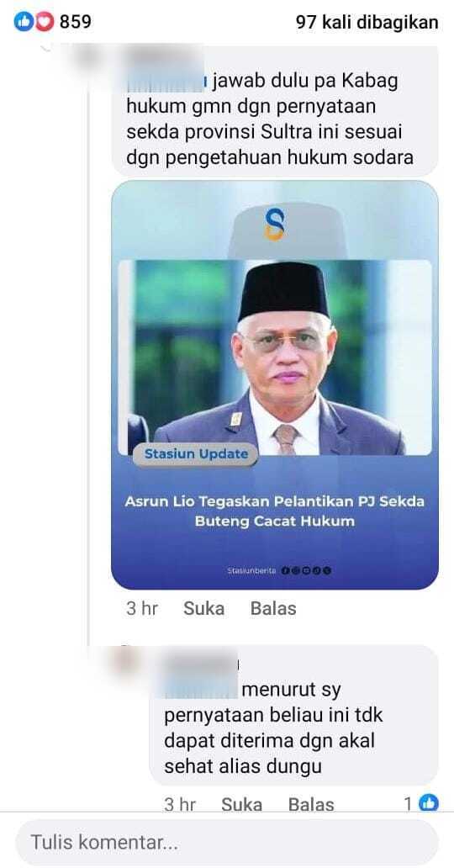Click the 'Tulis komentar...' comment input field

pos(226,843)
